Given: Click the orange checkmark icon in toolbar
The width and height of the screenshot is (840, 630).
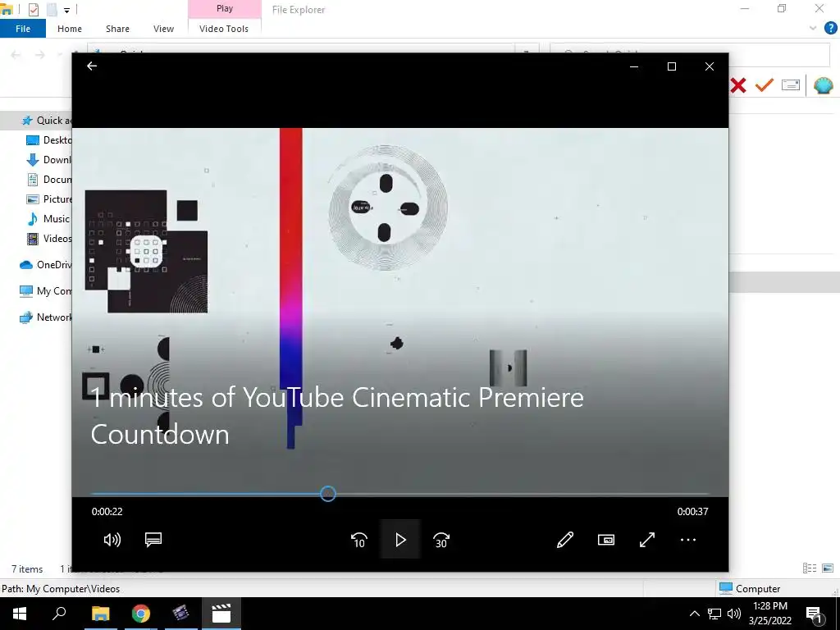Looking at the screenshot, I should coord(765,84).
